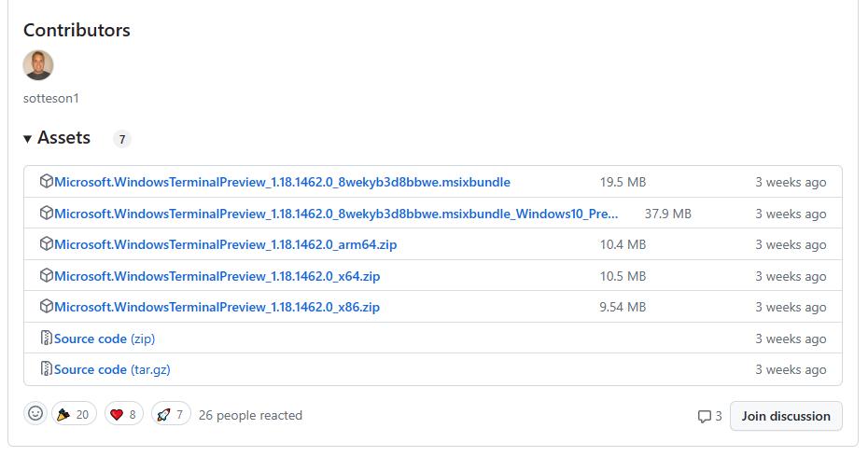Viewport: 868px width, 470px height.
Task: Click the 19.5 MB file size
Action: 623,182
